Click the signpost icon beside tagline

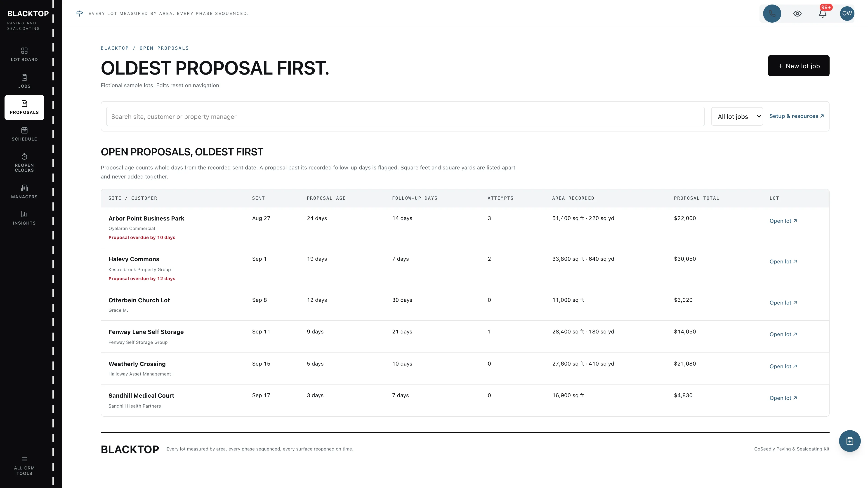pyautogui.click(x=80, y=14)
